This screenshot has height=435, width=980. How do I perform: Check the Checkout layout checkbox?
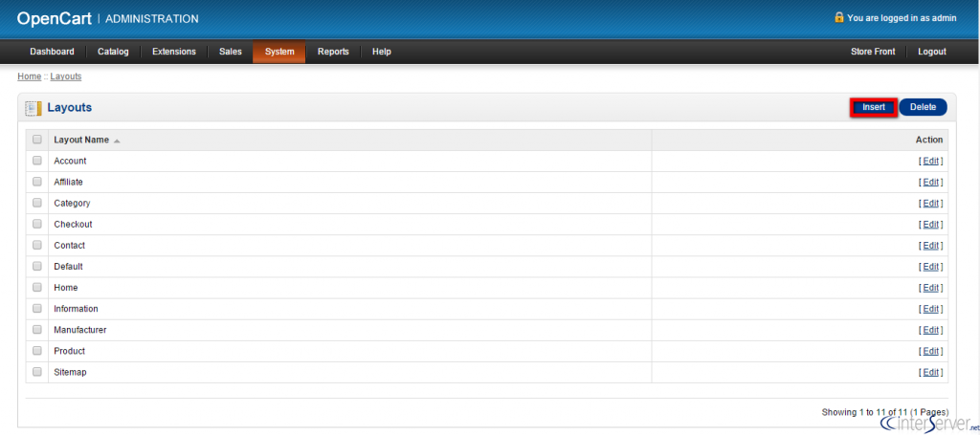37,224
